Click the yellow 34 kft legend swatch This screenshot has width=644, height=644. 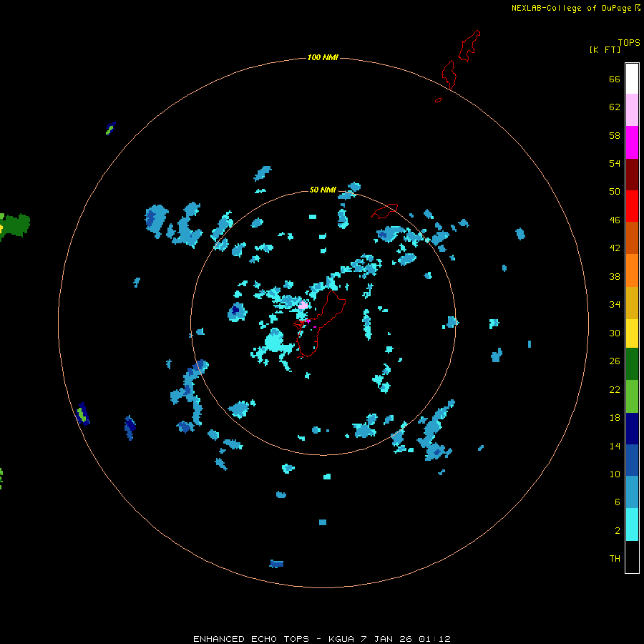pyautogui.click(x=632, y=333)
